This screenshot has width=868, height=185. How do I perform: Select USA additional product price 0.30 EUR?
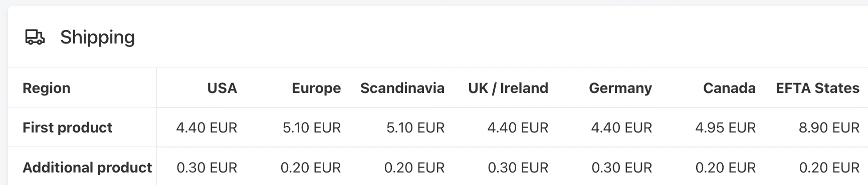pyautogui.click(x=207, y=167)
